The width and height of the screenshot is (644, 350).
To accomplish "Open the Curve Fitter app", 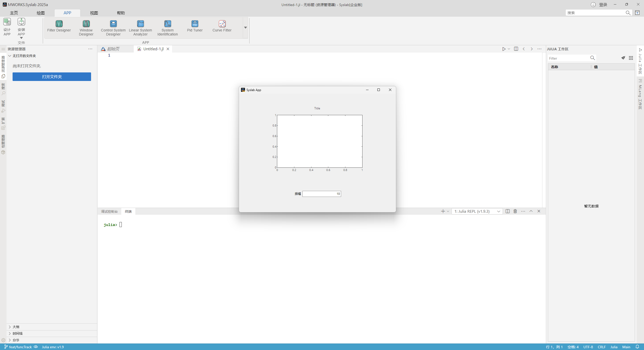I will pyautogui.click(x=222, y=26).
